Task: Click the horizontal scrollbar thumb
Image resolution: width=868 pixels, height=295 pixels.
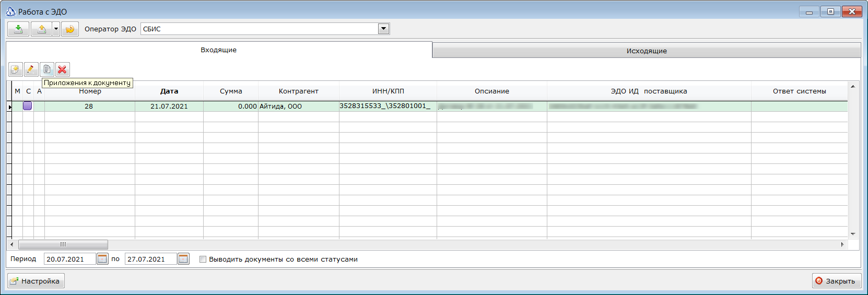Action: [63, 244]
